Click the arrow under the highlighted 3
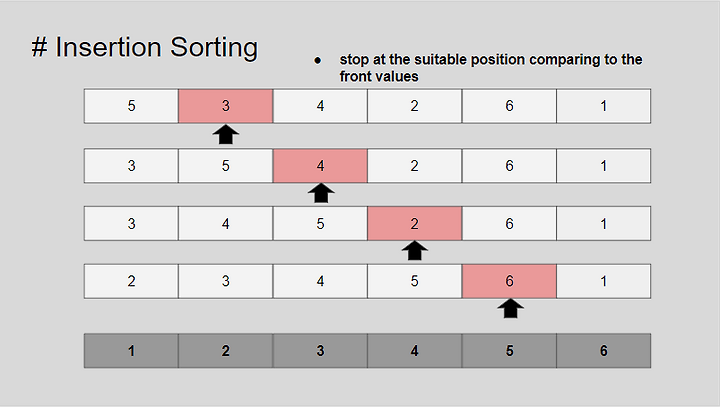Image resolution: width=720 pixels, height=407 pixels. coord(225,134)
